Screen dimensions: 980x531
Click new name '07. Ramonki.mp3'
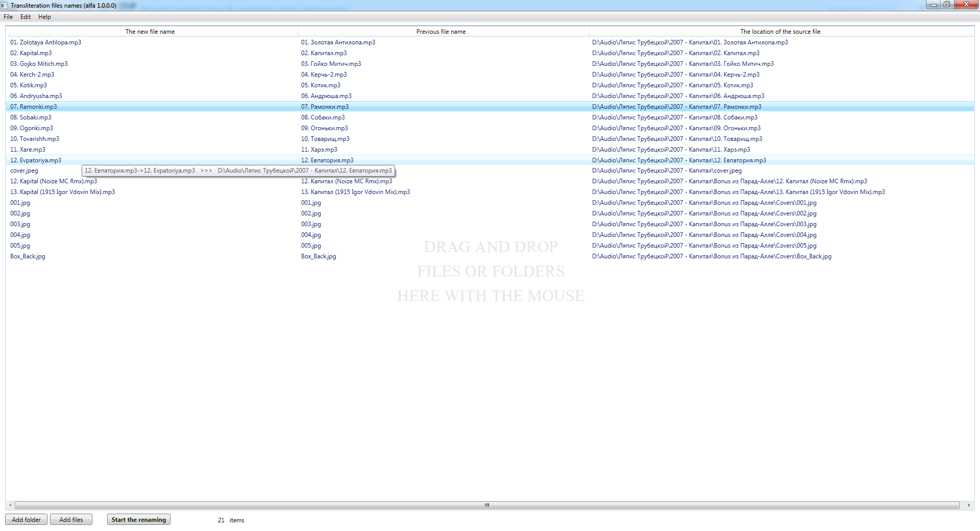34,107
